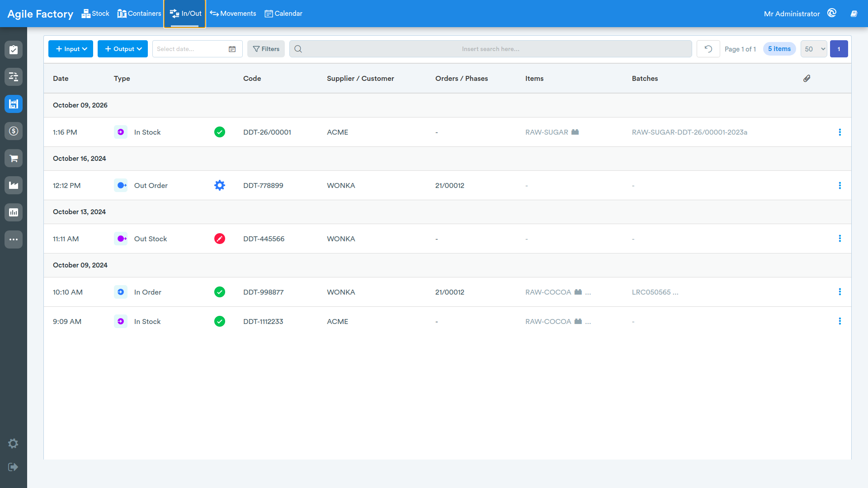Click the attachment paperclip column icon
Screen dimensions: 868x488
(807, 78)
